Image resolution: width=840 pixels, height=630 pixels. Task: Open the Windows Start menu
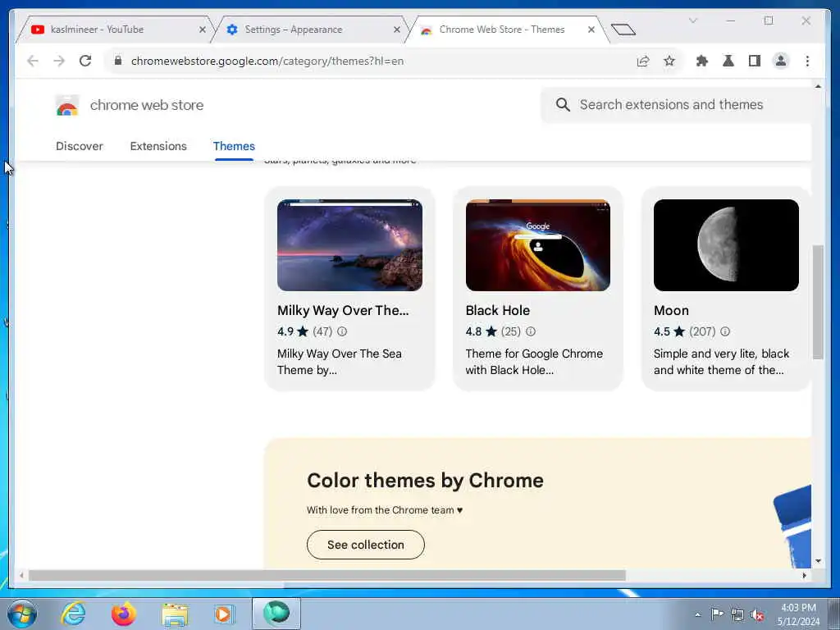(x=22, y=614)
